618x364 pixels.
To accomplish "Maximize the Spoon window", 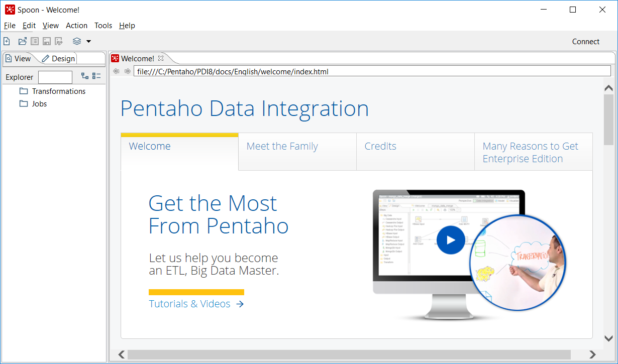I will pos(573,10).
